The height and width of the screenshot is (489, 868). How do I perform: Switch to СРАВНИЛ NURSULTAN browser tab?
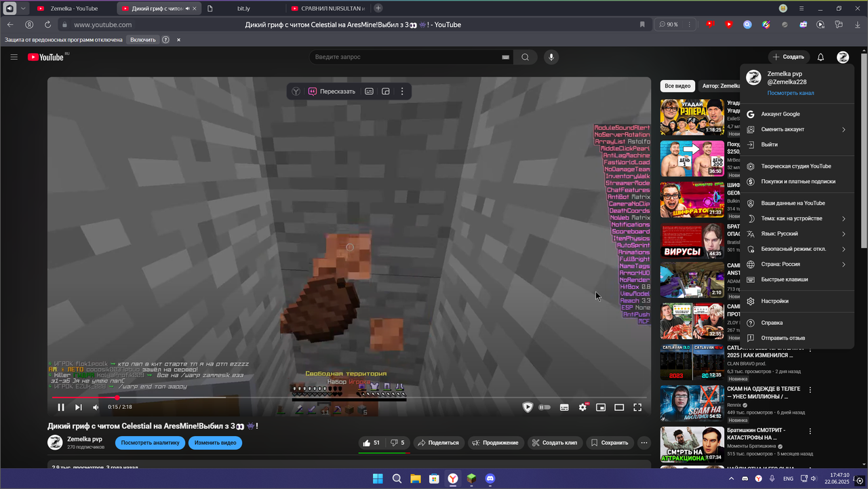point(328,8)
